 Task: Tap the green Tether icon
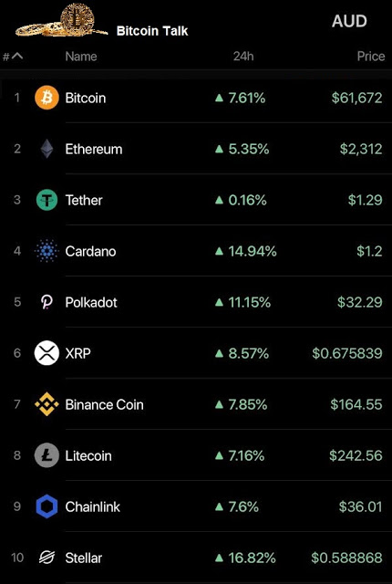[x=46, y=200]
